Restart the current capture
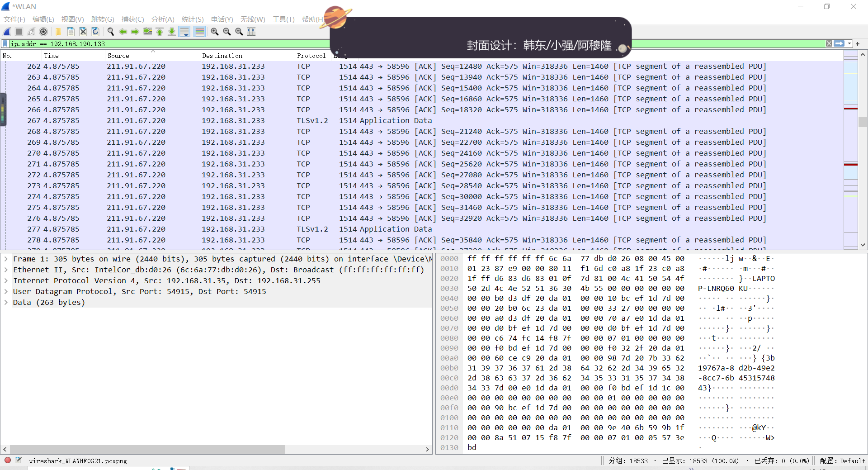This screenshot has width=868, height=470. pyautogui.click(x=31, y=32)
